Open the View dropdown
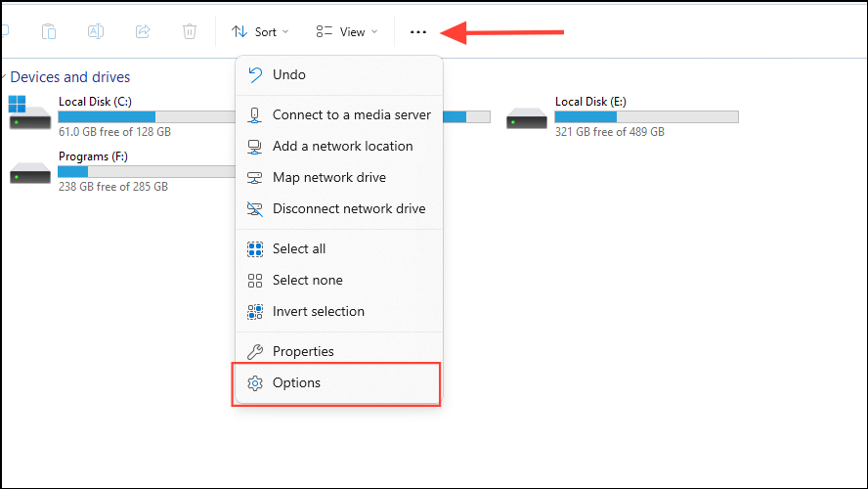The image size is (868, 489). (x=347, y=32)
